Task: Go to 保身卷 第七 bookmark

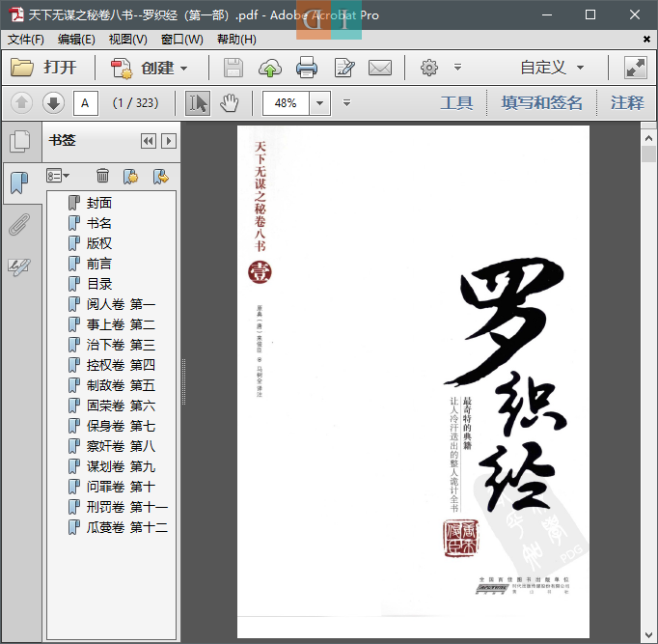Action: [x=121, y=426]
